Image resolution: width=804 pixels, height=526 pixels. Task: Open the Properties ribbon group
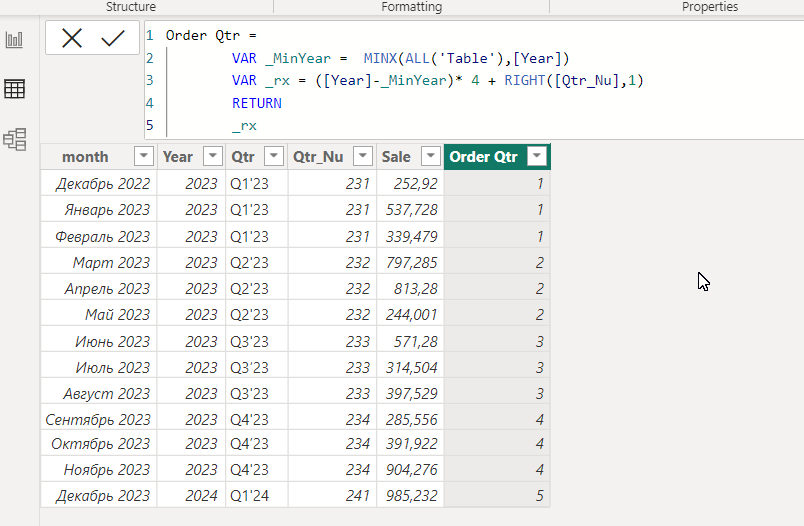(x=710, y=7)
